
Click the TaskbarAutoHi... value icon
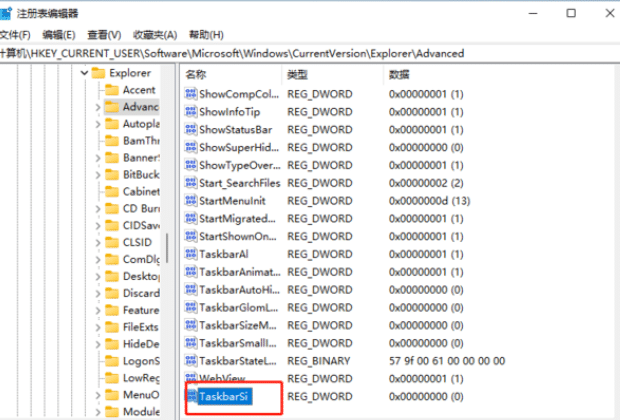click(x=191, y=289)
